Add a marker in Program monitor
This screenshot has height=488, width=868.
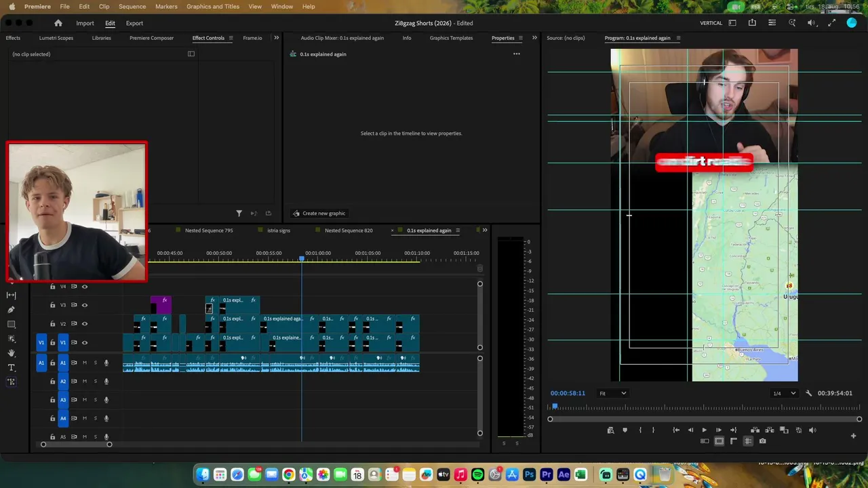click(x=625, y=430)
